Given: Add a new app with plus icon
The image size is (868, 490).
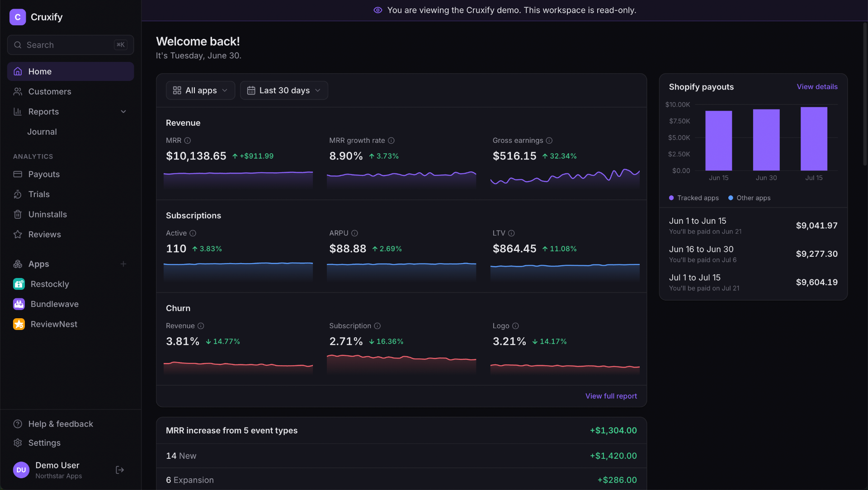Looking at the screenshot, I should point(123,264).
